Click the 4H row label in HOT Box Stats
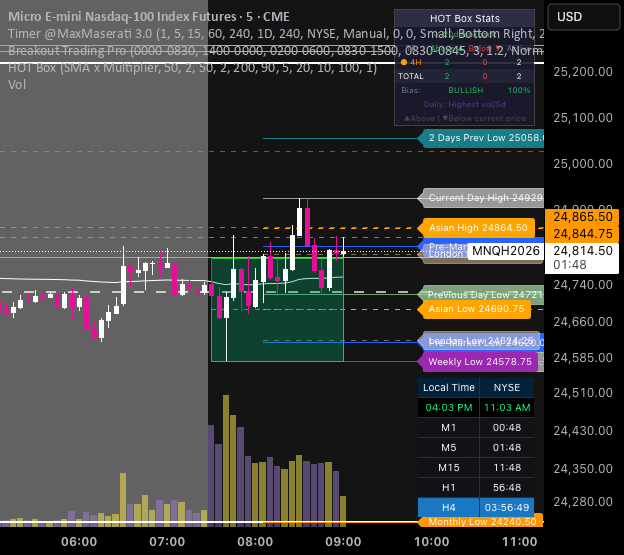Viewport: 624px width, 555px height. 411,62
